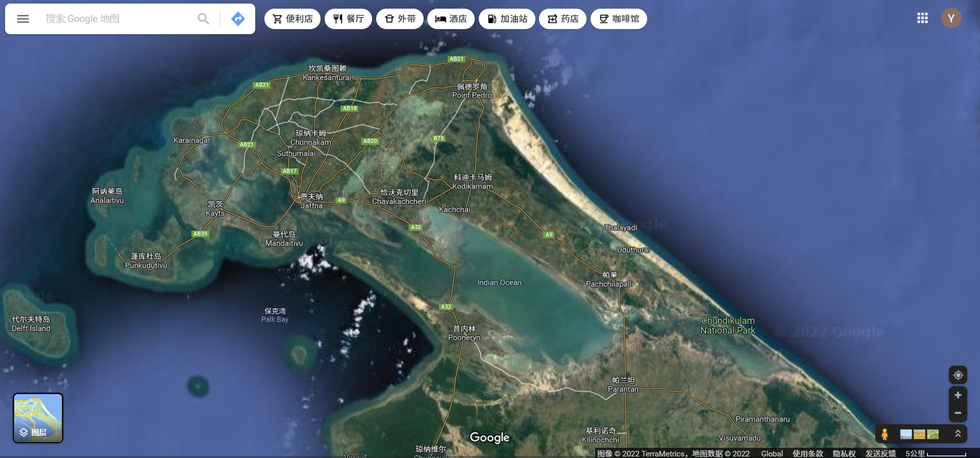Screen dimensions: 980x458
Task: Select the Parantan 帕兰坦 label
Action: click(x=623, y=385)
